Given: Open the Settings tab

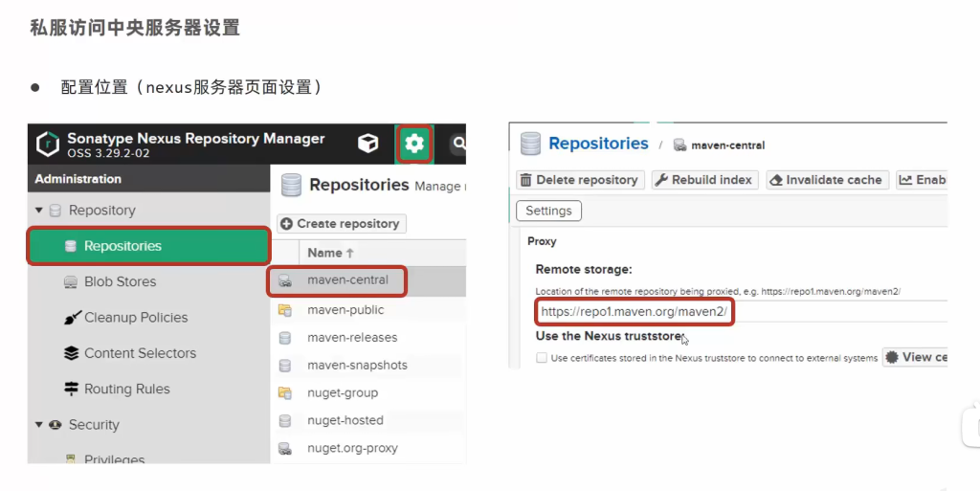Looking at the screenshot, I should pyautogui.click(x=548, y=211).
